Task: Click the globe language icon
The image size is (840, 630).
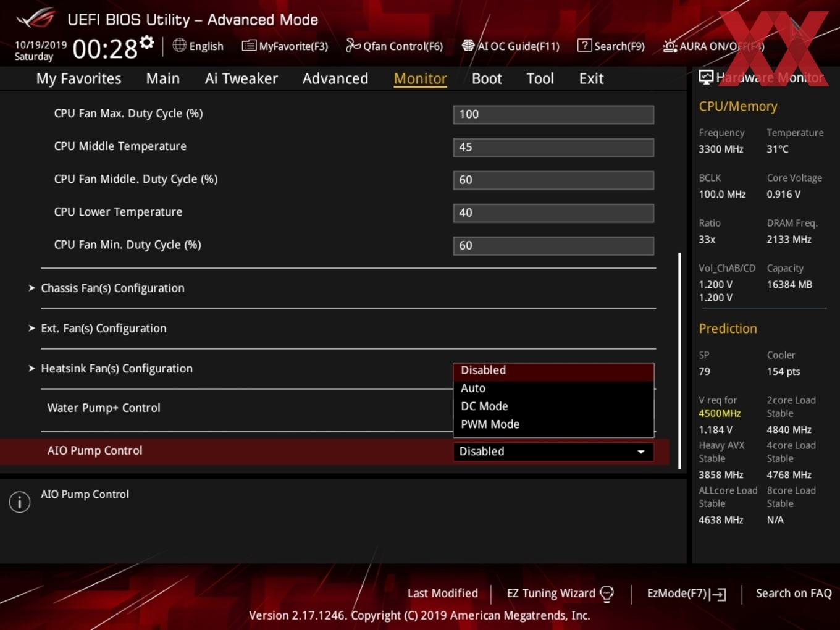Action: click(179, 45)
